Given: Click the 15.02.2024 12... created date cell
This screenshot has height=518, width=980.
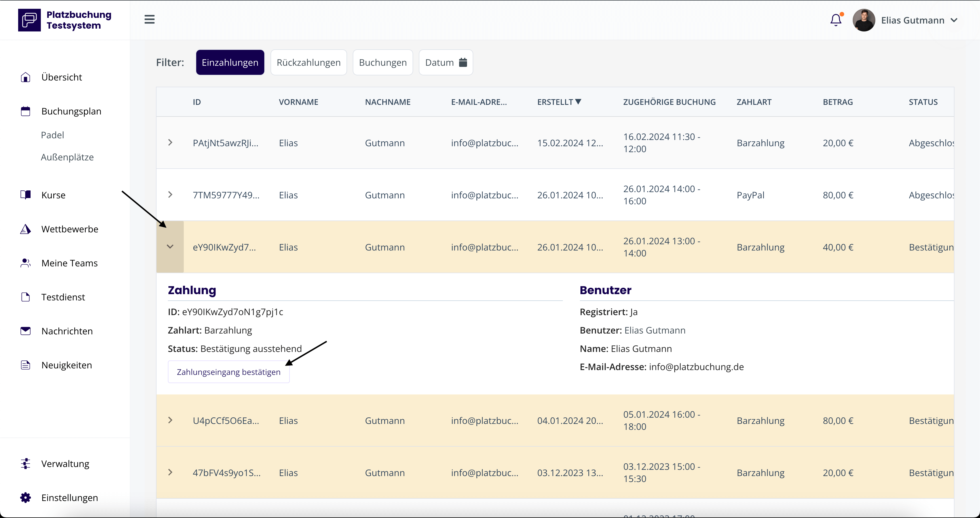Looking at the screenshot, I should (570, 143).
